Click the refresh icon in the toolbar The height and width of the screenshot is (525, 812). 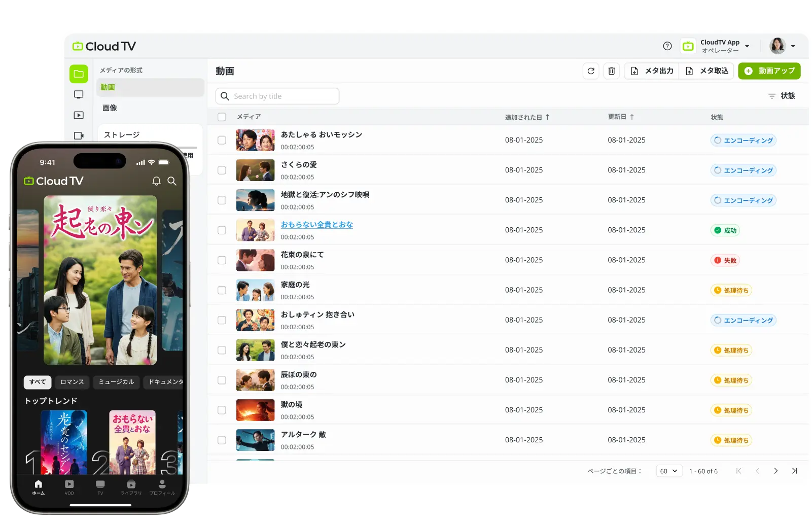point(591,71)
